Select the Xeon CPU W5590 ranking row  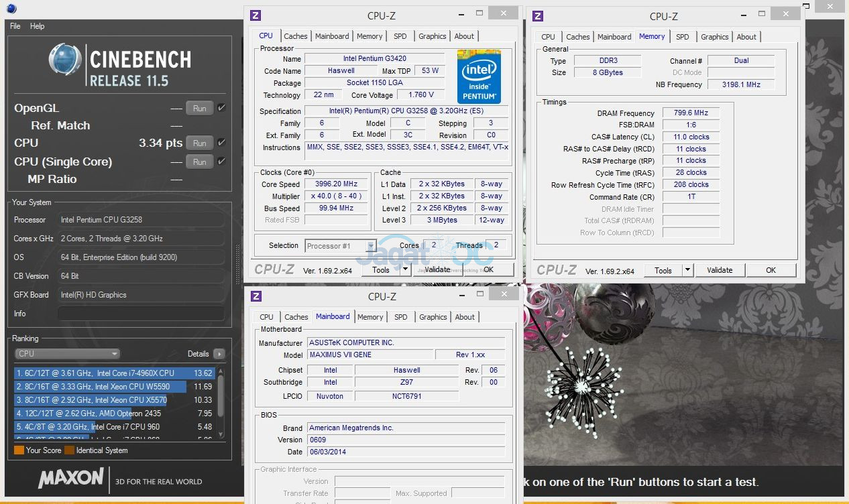coord(114,387)
